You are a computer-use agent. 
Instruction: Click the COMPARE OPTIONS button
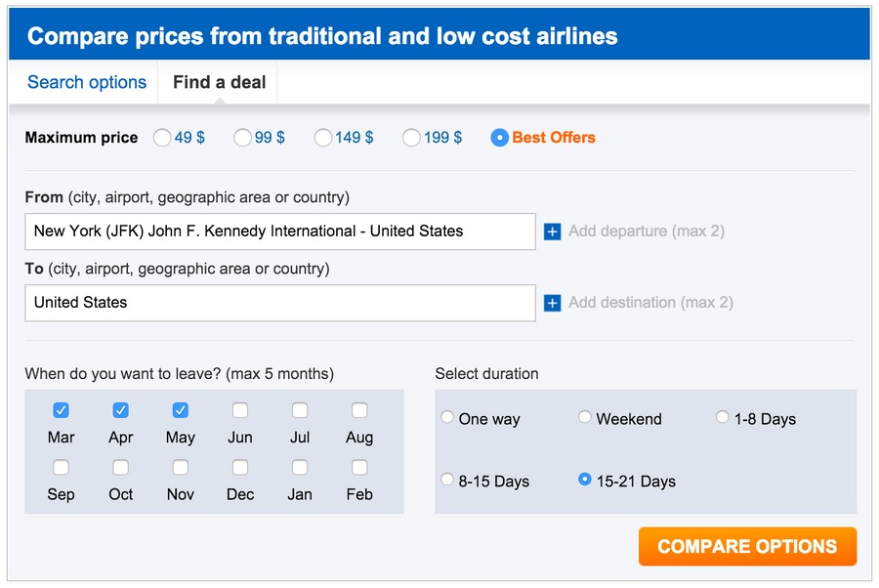pyautogui.click(x=747, y=546)
